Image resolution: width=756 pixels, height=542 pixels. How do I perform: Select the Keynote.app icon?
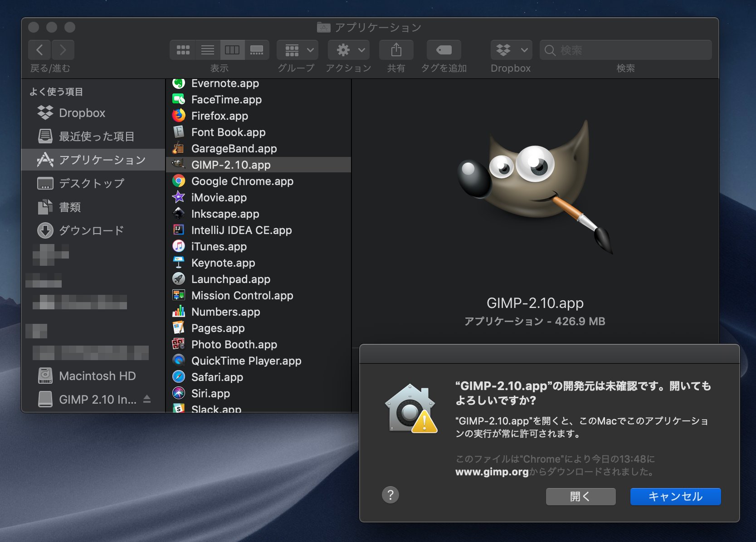point(179,263)
